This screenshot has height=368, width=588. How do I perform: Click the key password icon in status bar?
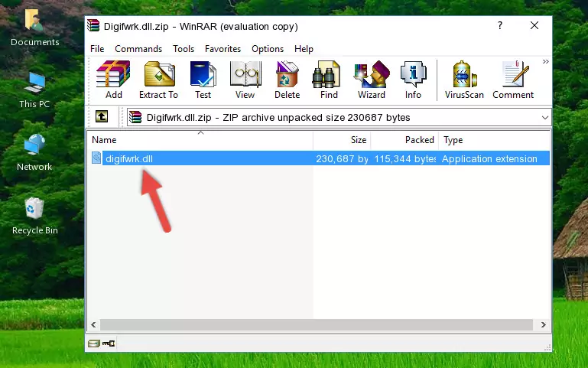pos(109,344)
